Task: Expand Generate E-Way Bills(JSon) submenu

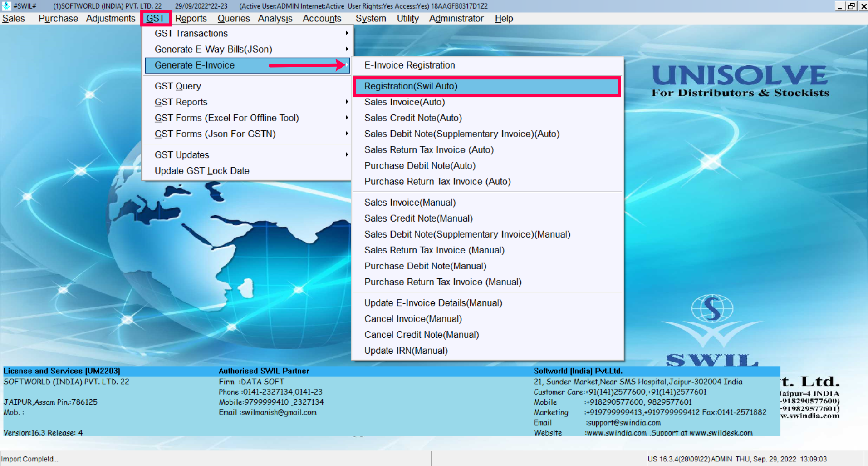Action: [x=247, y=49]
